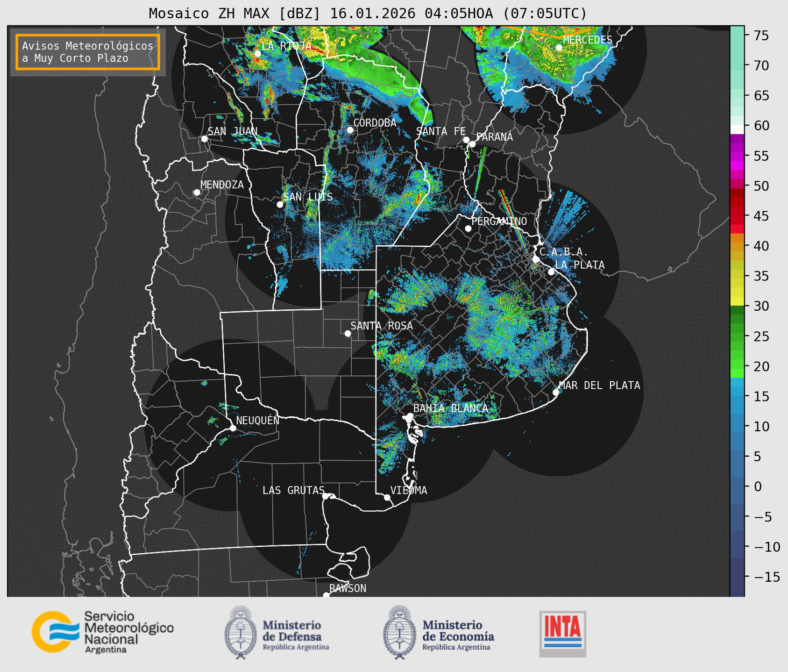Select the Paraná city marker

coord(472,144)
